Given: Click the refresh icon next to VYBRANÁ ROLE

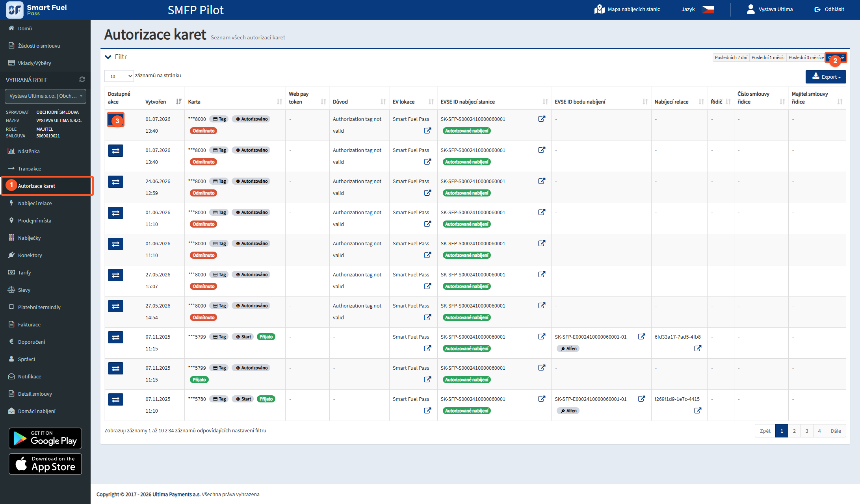Looking at the screenshot, I should point(82,80).
